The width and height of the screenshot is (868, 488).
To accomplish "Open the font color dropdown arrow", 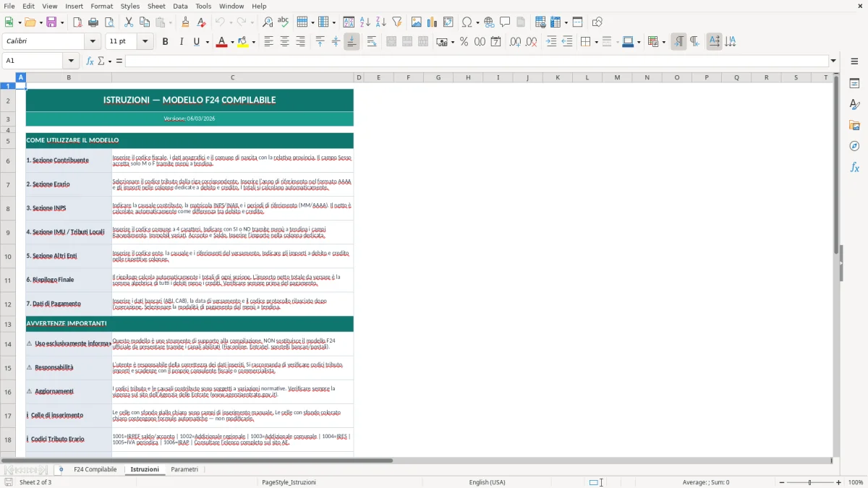I will click(231, 42).
